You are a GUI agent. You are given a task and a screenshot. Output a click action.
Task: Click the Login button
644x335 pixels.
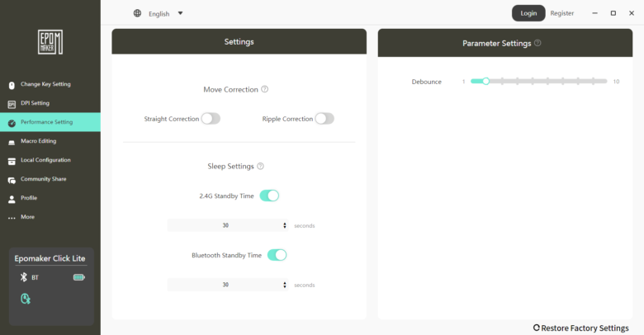pyautogui.click(x=528, y=13)
